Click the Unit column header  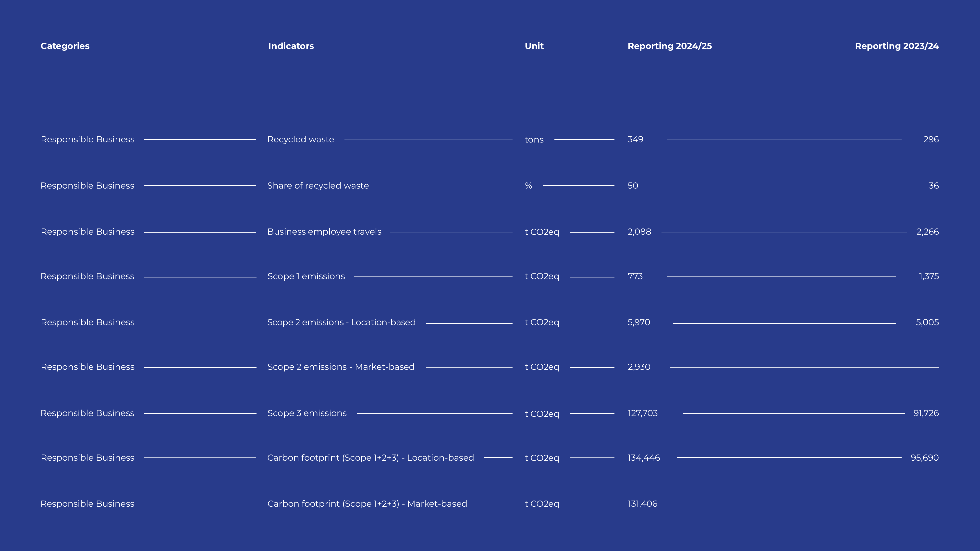coord(534,46)
